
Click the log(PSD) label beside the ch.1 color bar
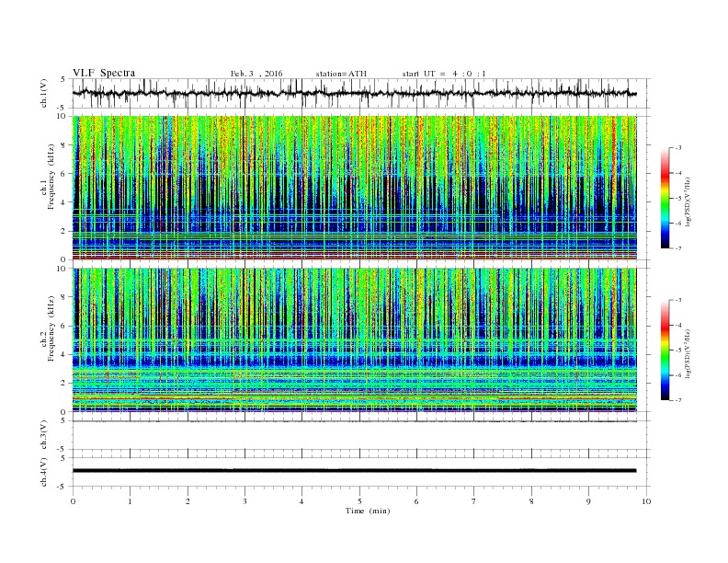click(x=688, y=201)
